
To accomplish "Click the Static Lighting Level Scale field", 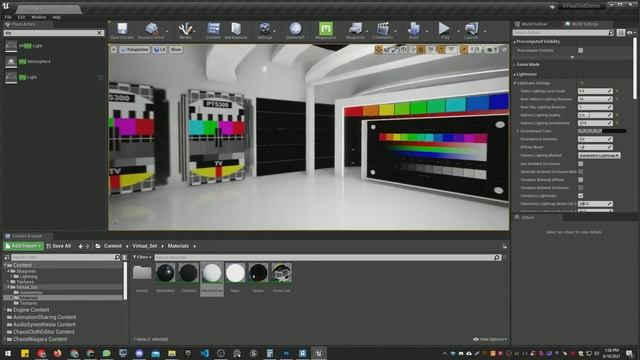I will [595, 91].
